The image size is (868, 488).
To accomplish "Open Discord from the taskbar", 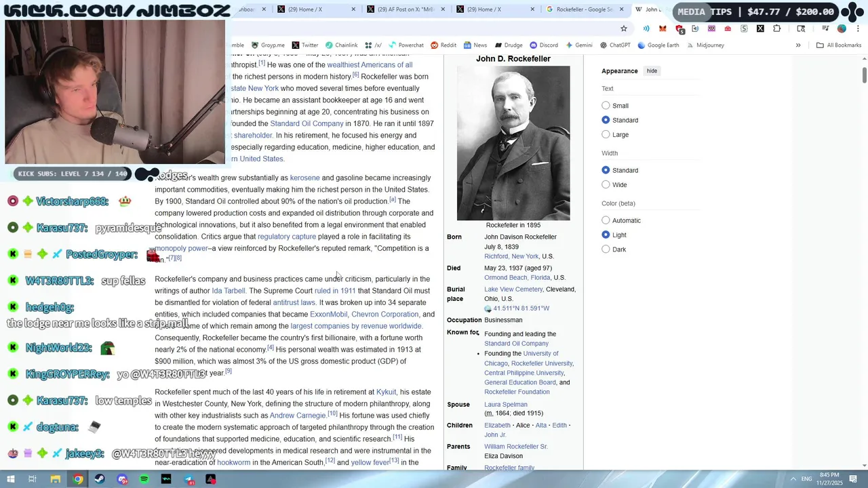I will [122, 479].
